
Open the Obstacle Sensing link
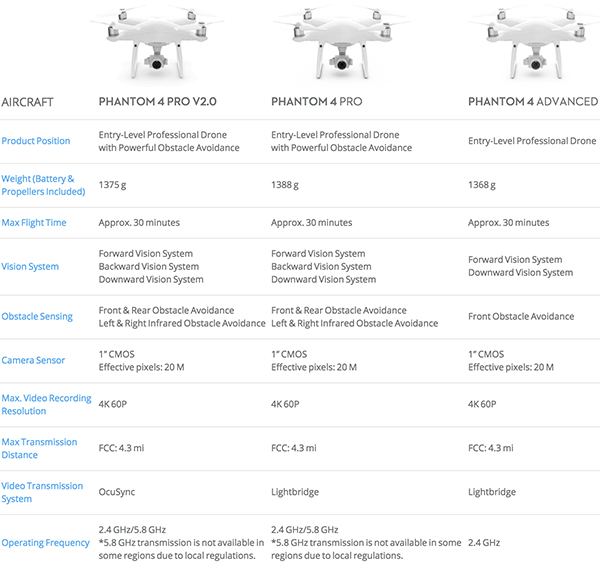click(x=37, y=317)
